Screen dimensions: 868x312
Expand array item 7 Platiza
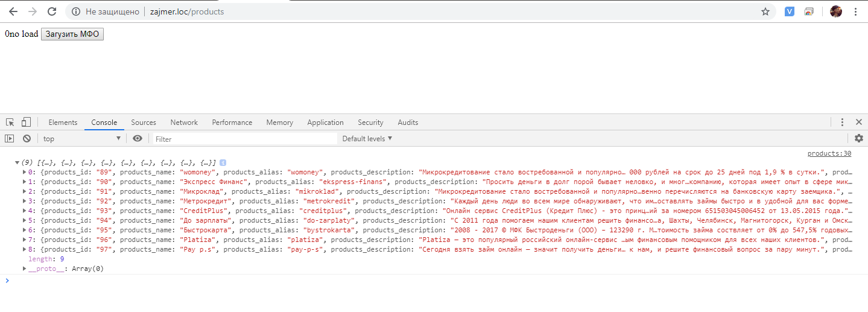click(x=24, y=240)
